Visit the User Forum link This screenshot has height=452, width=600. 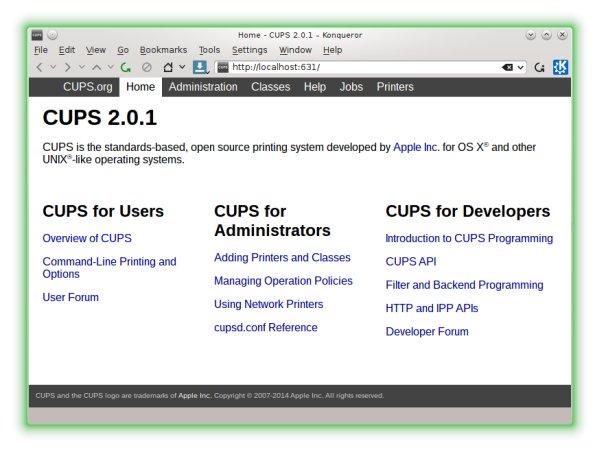pyautogui.click(x=70, y=297)
